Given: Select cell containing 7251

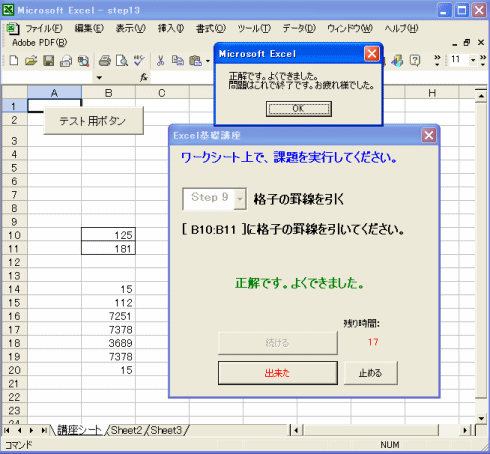Looking at the screenshot, I should click(108, 316).
